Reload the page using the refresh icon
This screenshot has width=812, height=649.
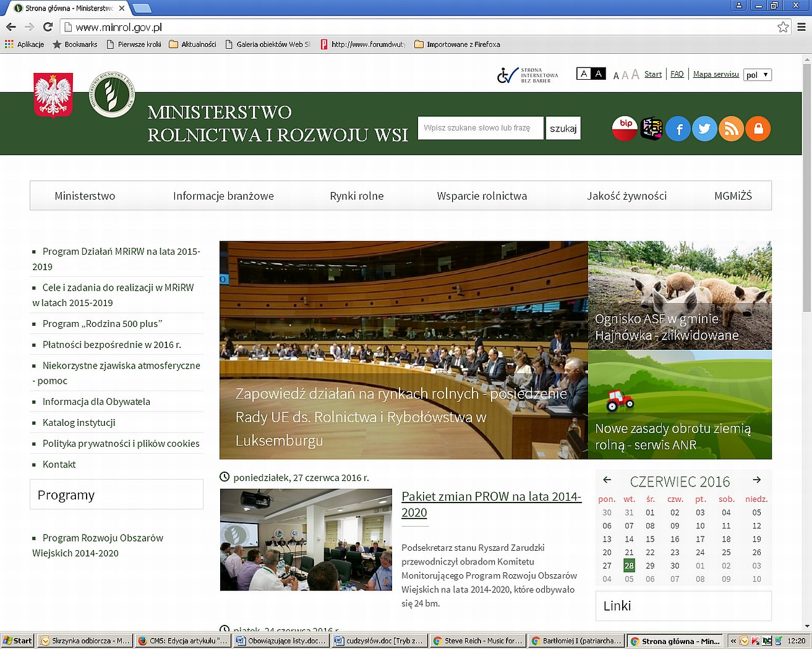click(x=48, y=27)
